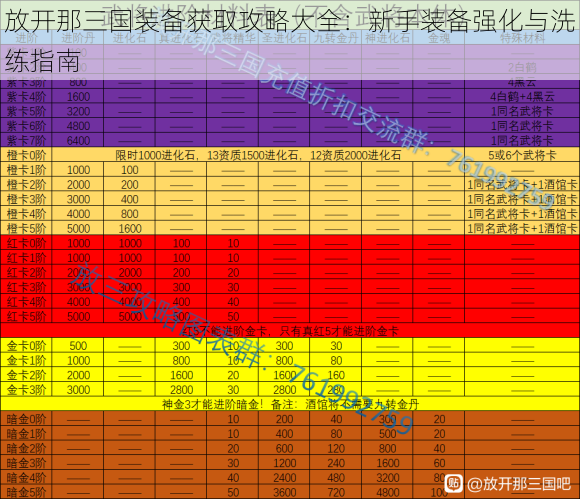Image resolution: width=580 pixels, height=499 pixels.
Task: Select the note 只有真红5才能进阶金卡
Action: coord(339,331)
